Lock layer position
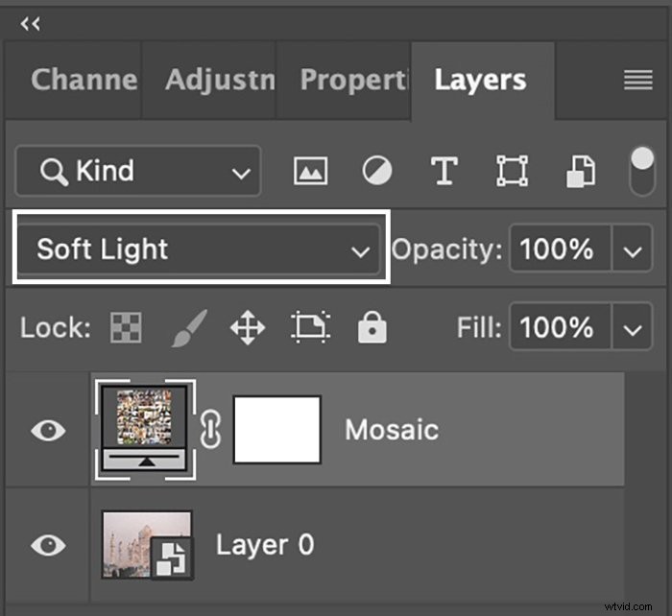The height and width of the screenshot is (616, 672). pyautogui.click(x=248, y=328)
